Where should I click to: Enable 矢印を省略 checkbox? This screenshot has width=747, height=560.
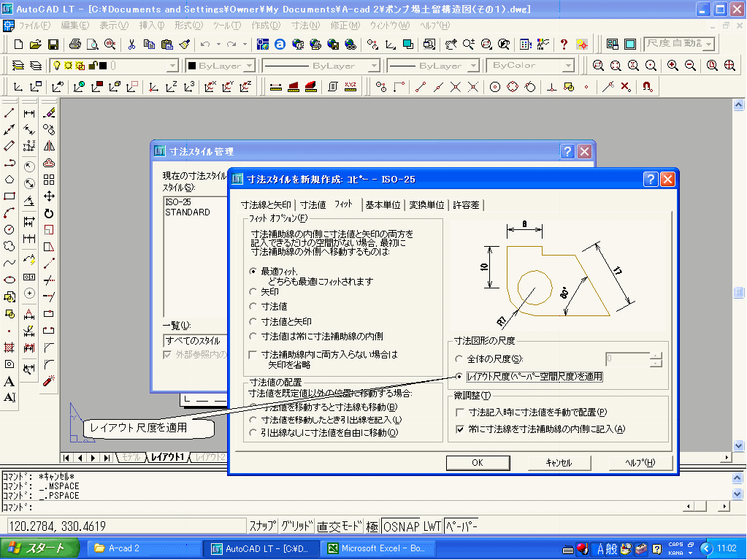[253, 355]
